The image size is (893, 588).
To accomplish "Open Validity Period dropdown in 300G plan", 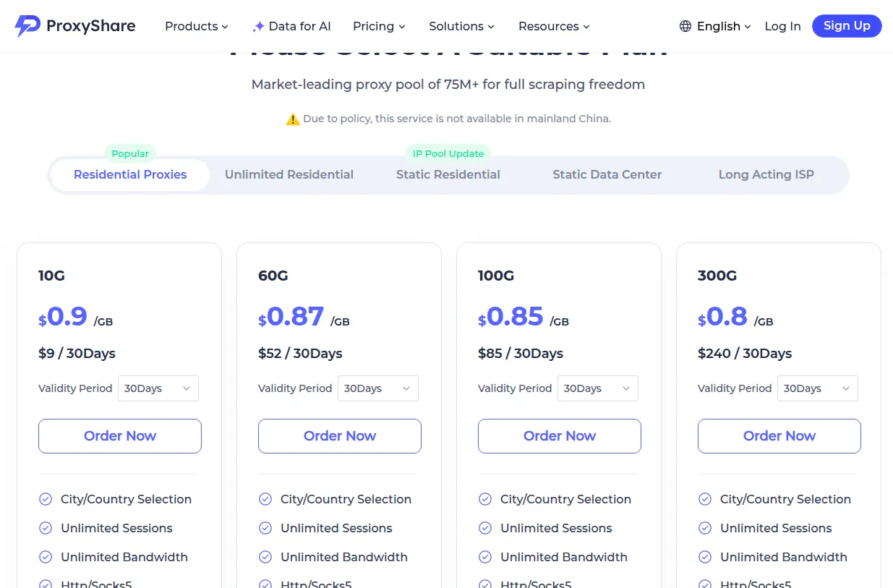I will 817,388.
